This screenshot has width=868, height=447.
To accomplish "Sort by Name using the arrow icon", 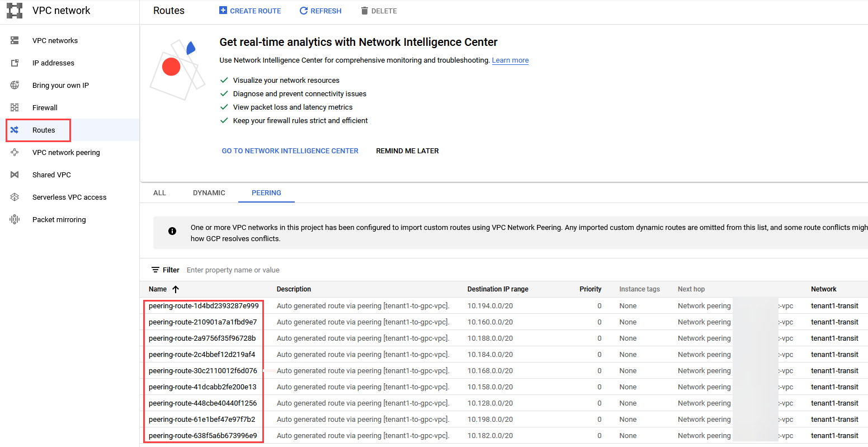I will [176, 289].
